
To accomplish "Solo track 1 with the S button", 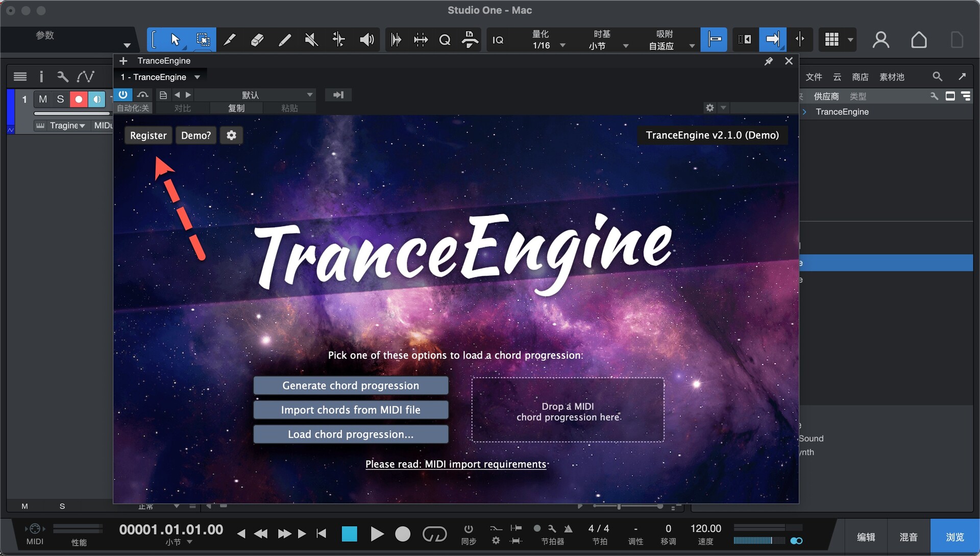I will (60, 99).
